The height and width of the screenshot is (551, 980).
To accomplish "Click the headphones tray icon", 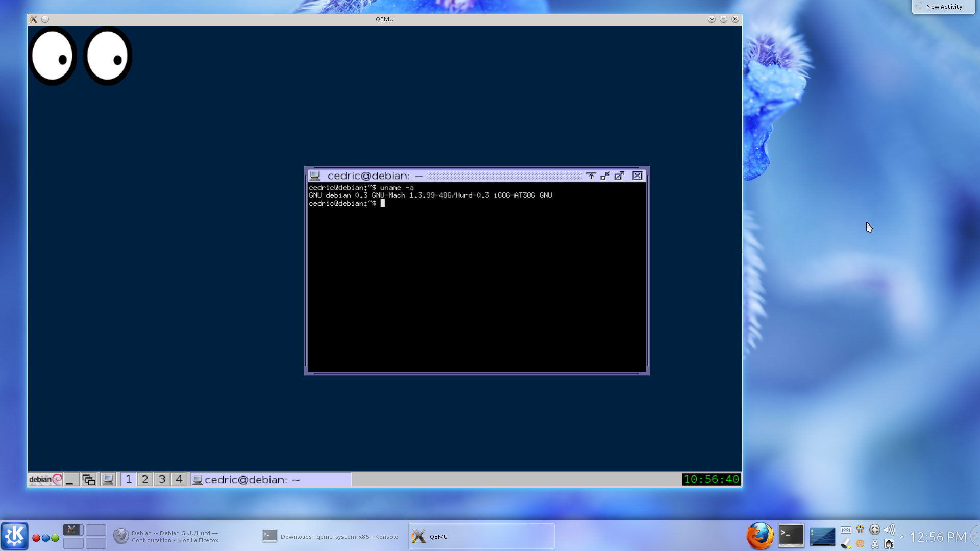I will tap(860, 530).
